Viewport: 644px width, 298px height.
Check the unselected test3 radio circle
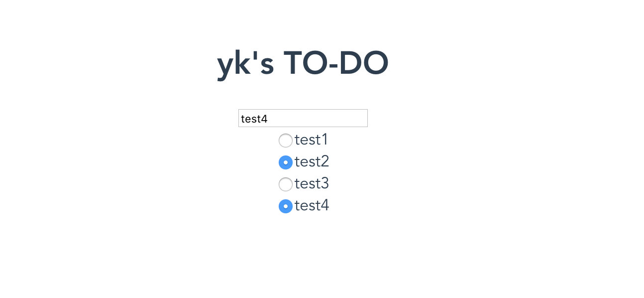tap(285, 184)
